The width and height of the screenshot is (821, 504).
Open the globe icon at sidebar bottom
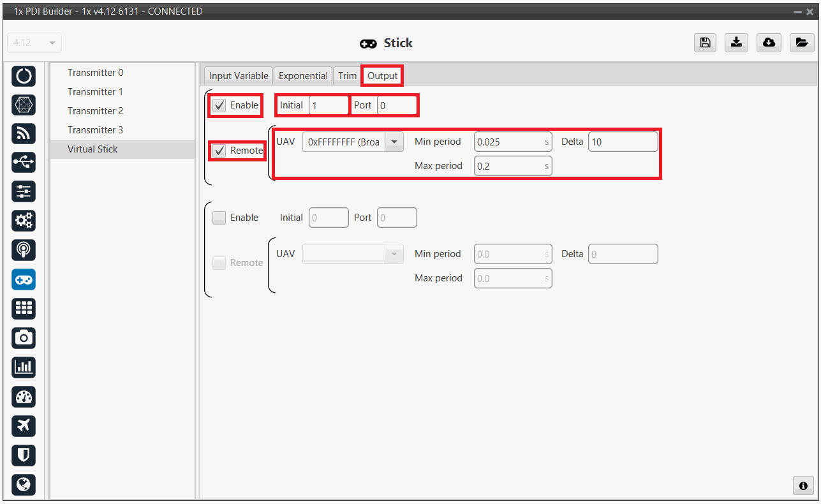coord(24,484)
